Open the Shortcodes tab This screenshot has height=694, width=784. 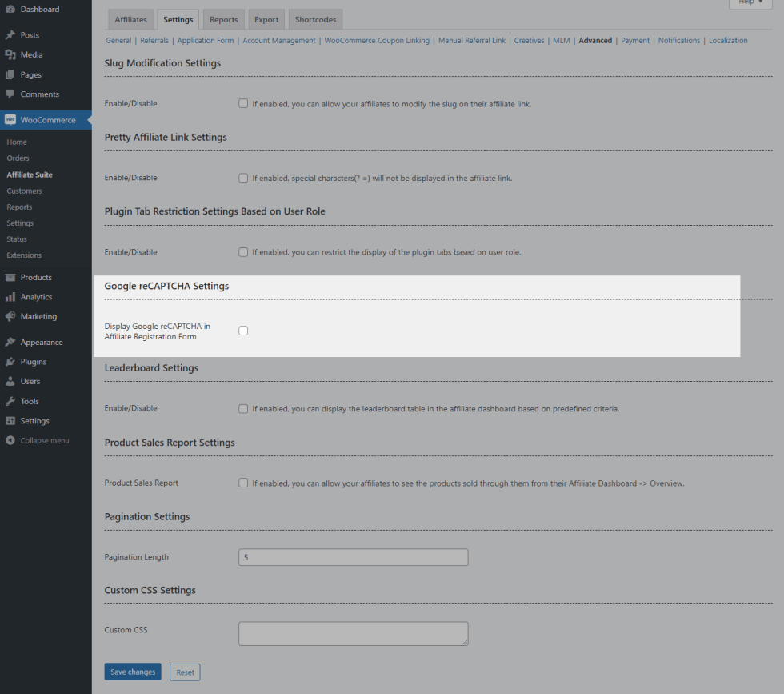point(315,19)
